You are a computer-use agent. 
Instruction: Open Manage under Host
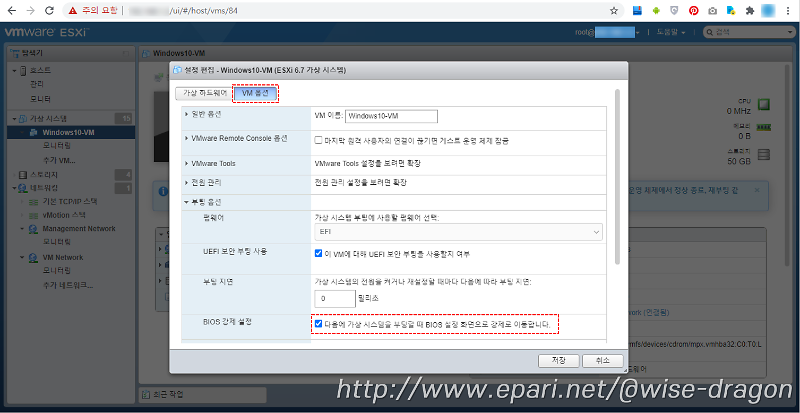(36, 84)
